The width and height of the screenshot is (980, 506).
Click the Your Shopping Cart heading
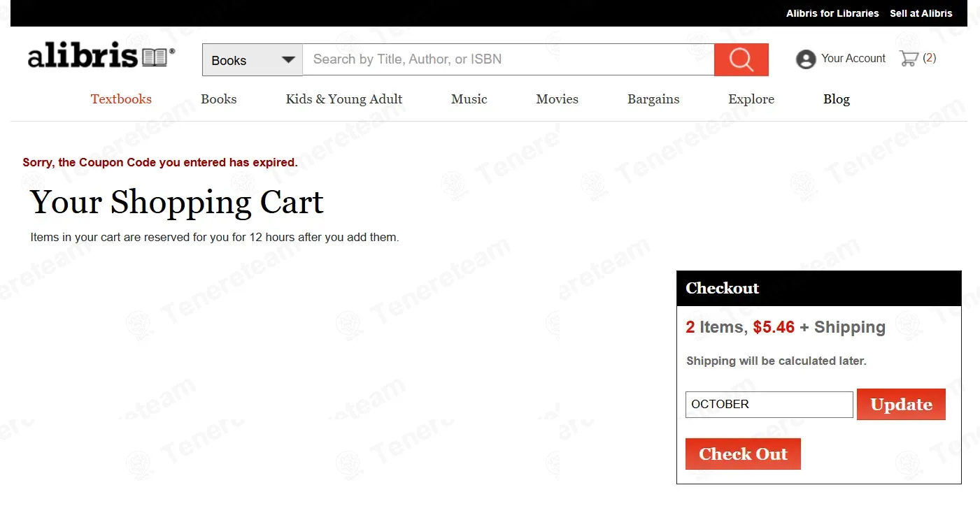[x=177, y=202]
